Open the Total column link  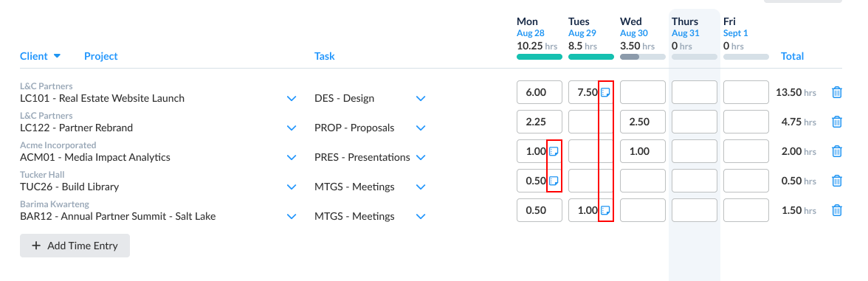792,56
